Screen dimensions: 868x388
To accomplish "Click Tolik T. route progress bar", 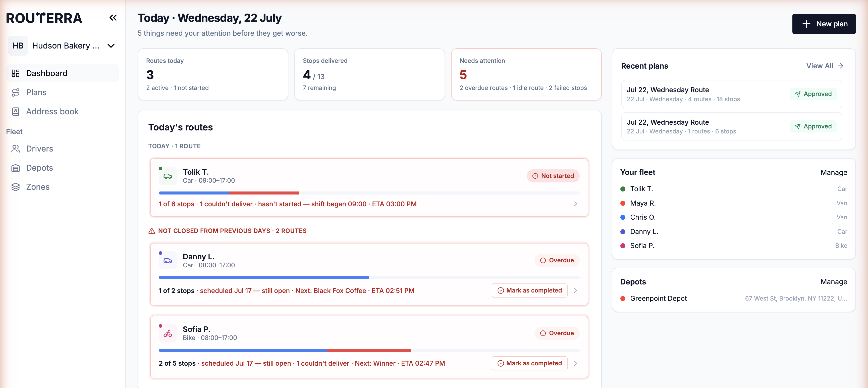I will (369, 193).
